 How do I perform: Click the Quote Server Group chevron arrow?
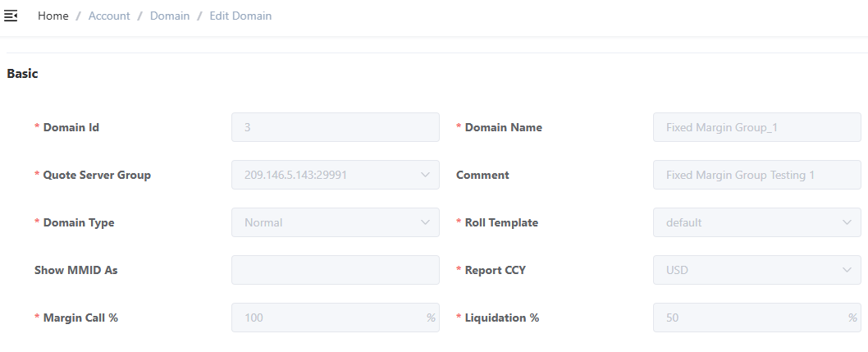[425, 175]
